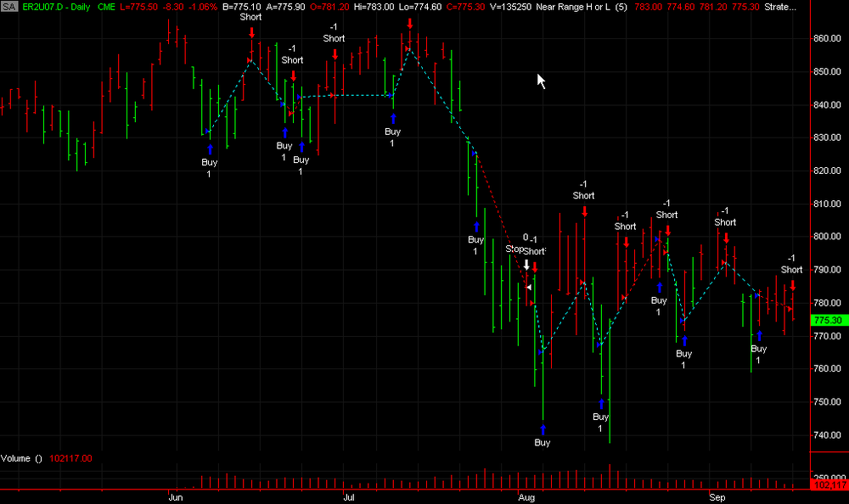Viewport: 849px width, 504px height.
Task: Click the Sep date axis label
Action: pos(717,497)
